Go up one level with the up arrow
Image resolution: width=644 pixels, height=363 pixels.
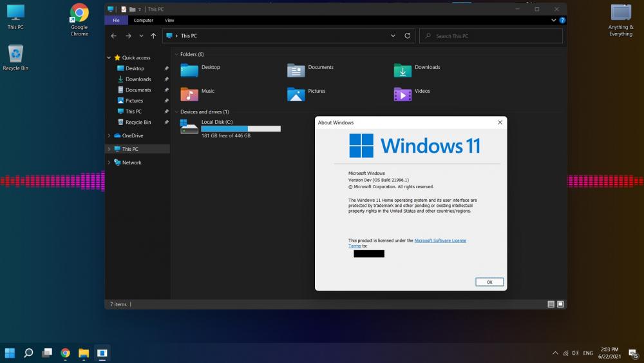click(153, 36)
